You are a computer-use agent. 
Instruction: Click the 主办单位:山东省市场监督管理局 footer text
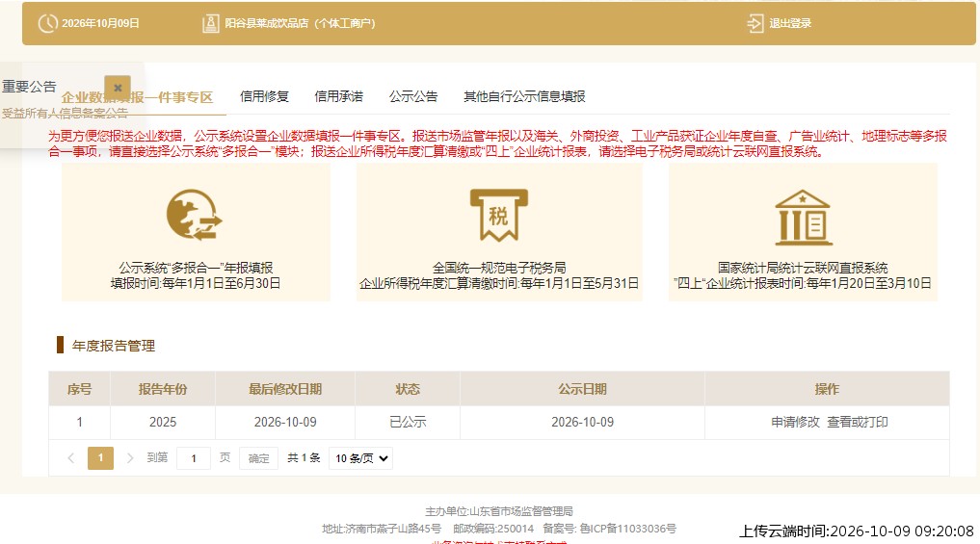point(499,511)
